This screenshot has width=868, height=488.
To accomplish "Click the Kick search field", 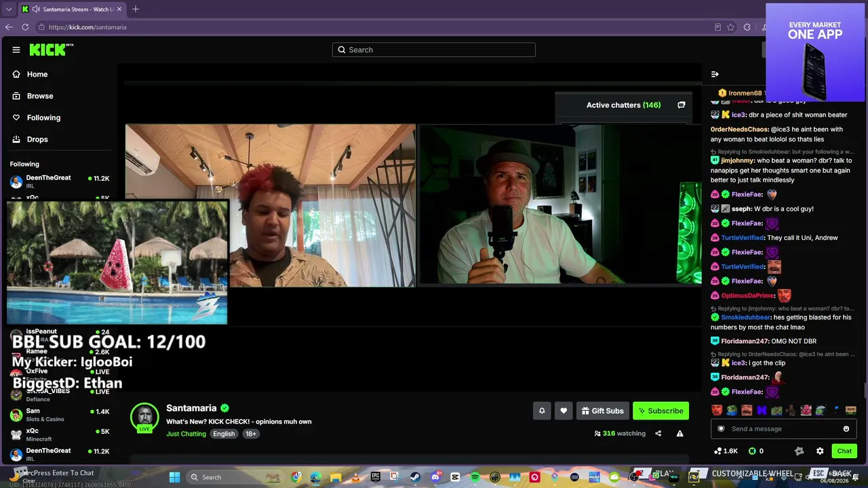I will coord(434,49).
